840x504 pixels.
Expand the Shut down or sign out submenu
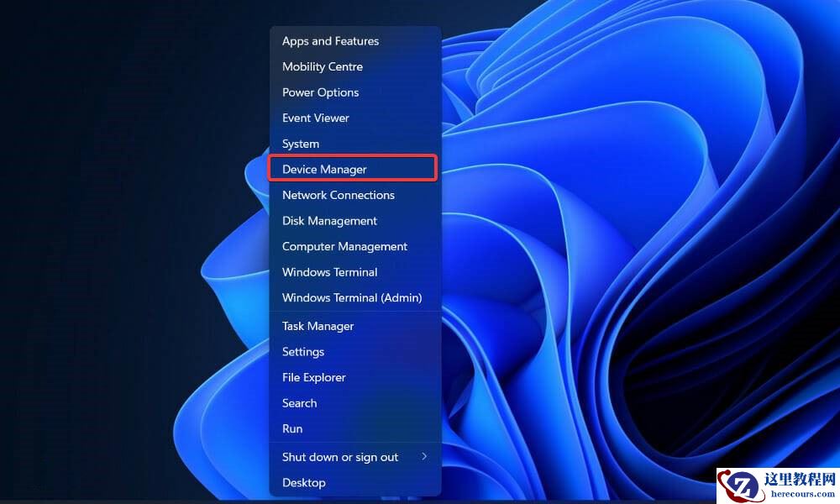click(x=339, y=457)
